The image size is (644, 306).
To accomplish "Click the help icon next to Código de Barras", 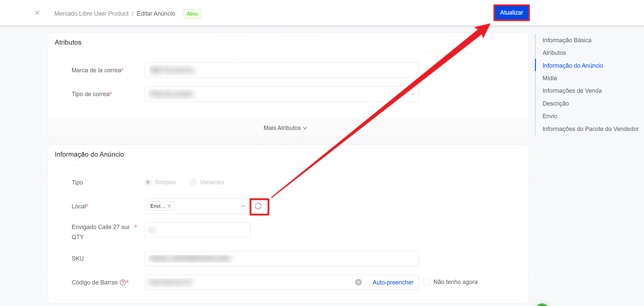I will click(123, 282).
